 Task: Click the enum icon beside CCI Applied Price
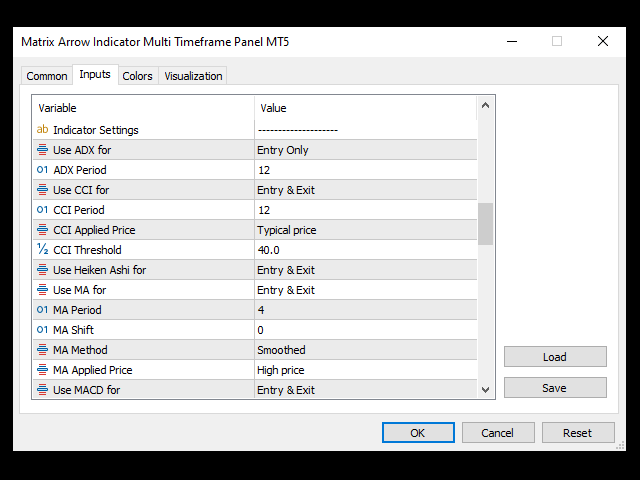42,230
